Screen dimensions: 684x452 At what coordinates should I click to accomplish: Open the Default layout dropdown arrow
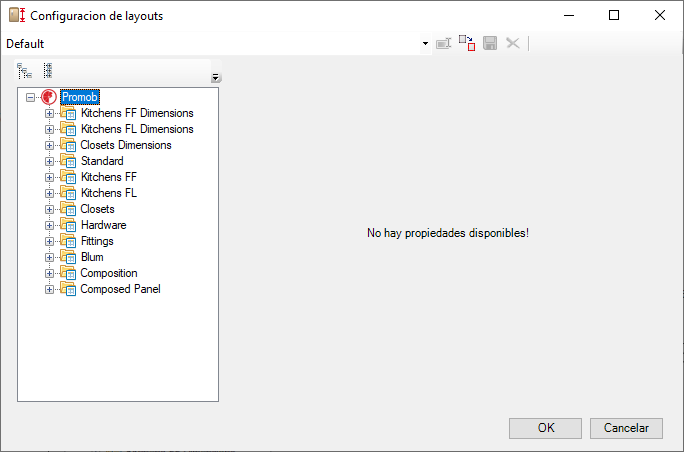coord(425,44)
